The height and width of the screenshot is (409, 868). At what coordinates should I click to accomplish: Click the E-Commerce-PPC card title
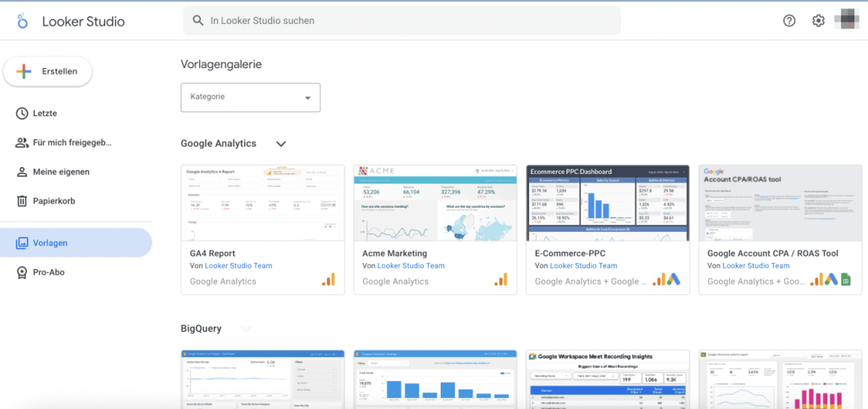[570, 253]
